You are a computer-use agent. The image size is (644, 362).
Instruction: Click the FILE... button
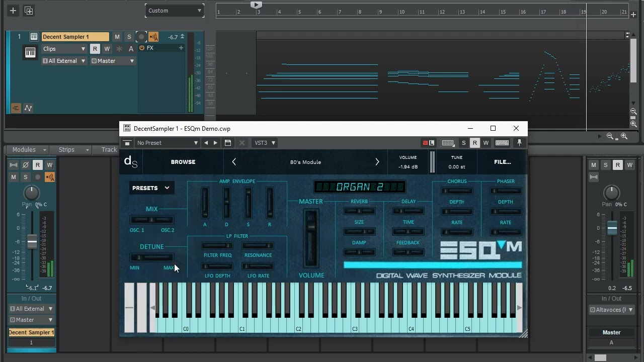(x=502, y=162)
